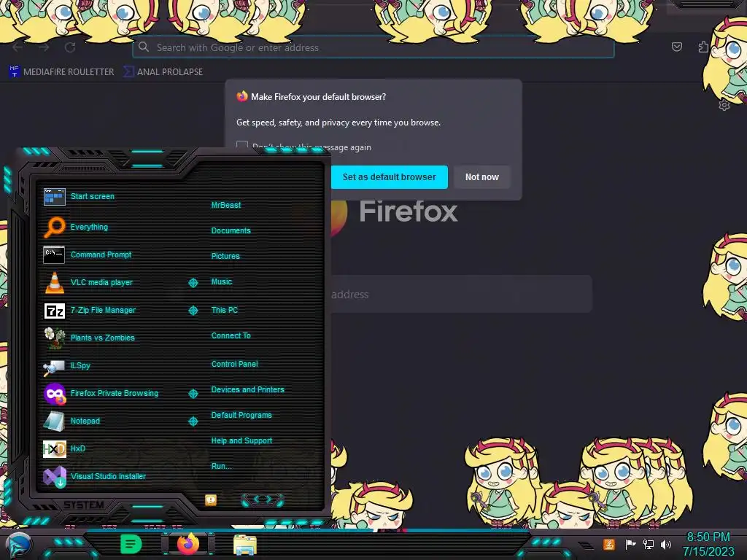
Task: Launch VLC media player
Action: [88, 282]
